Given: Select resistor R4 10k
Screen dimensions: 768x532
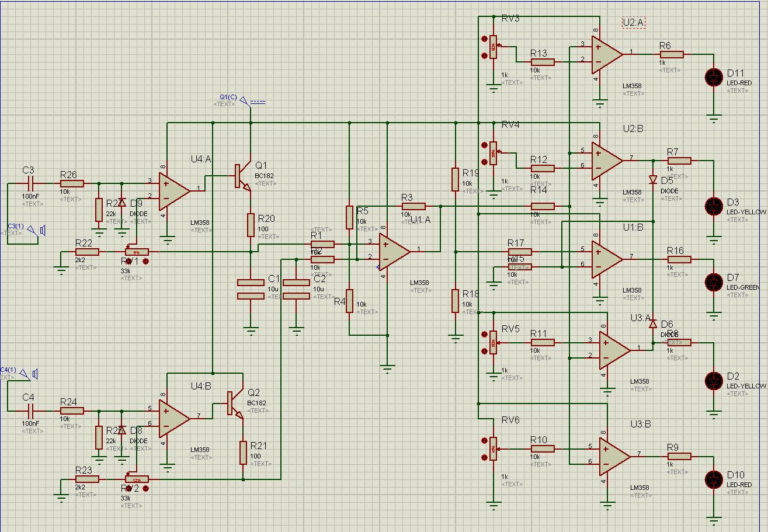Looking at the screenshot, I should [x=349, y=301].
